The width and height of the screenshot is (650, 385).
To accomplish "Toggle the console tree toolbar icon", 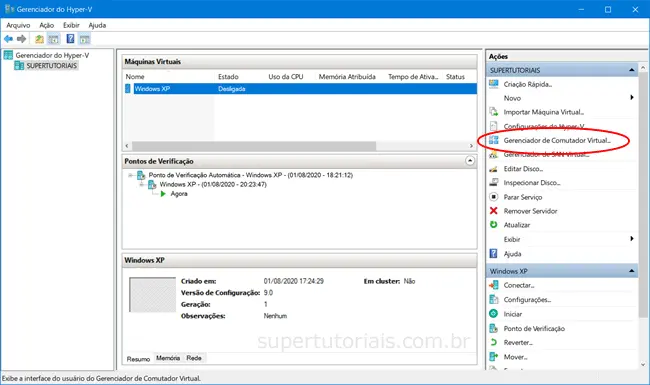I will (53, 39).
